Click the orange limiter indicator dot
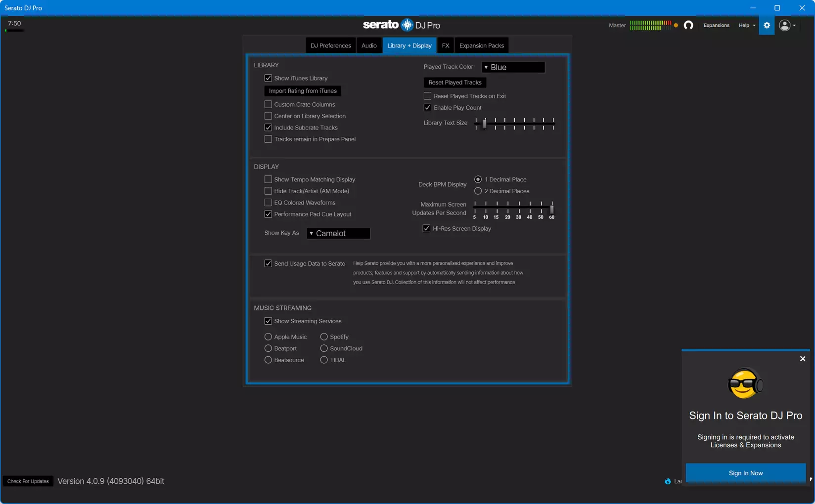Viewport: 815px width, 504px height. (676, 25)
